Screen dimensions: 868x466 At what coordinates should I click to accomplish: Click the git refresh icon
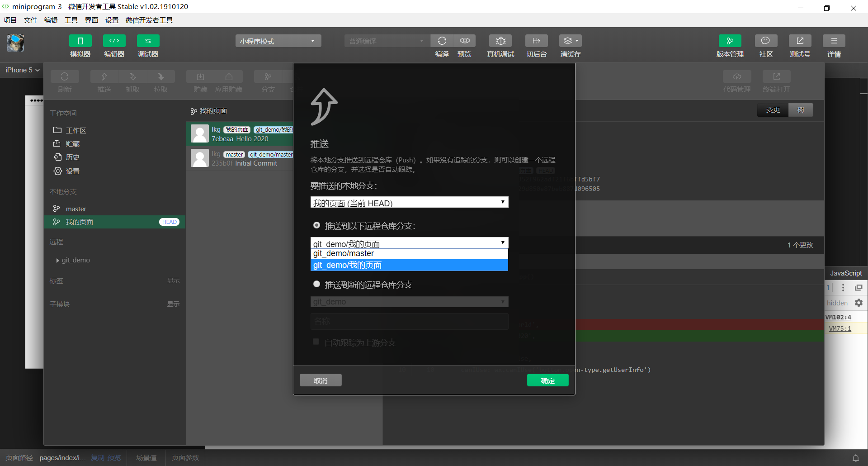coord(65,76)
